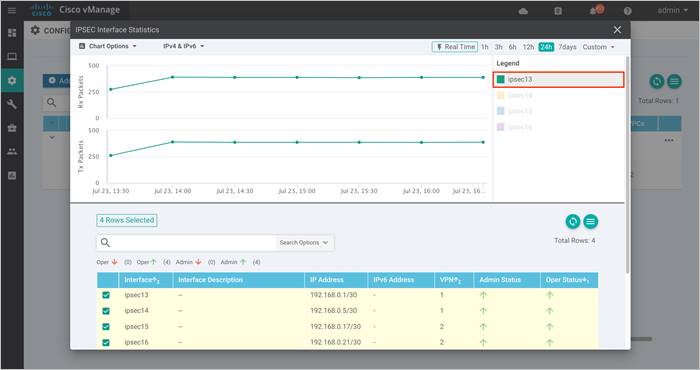Click the Admin Status column header
The image size is (700, 370).
tap(507, 280)
